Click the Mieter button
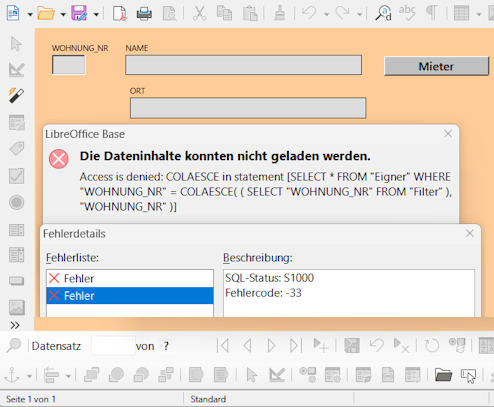494x407 pixels. point(436,66)
